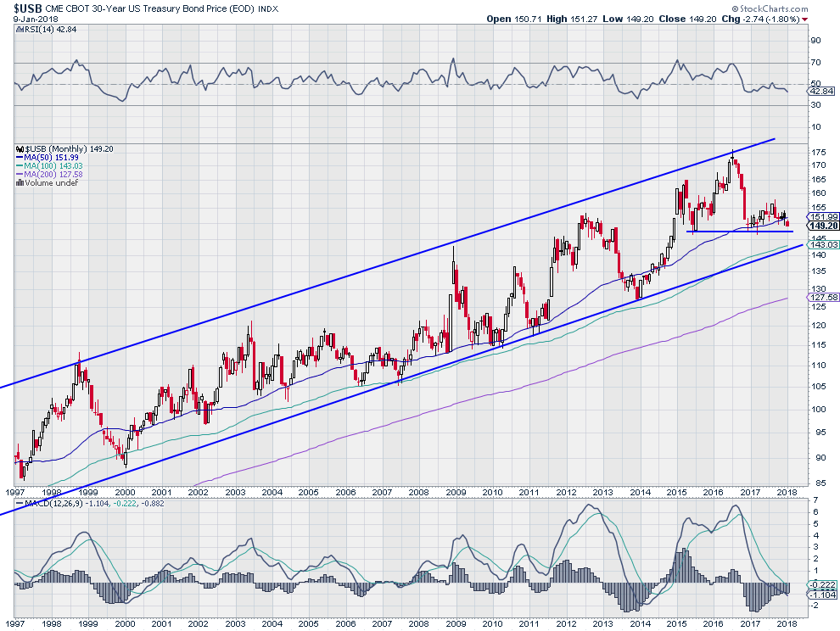The image size is (840, 631).
Task: Click the RSI line icon beside RSI(14)
Action: point(20,30)
